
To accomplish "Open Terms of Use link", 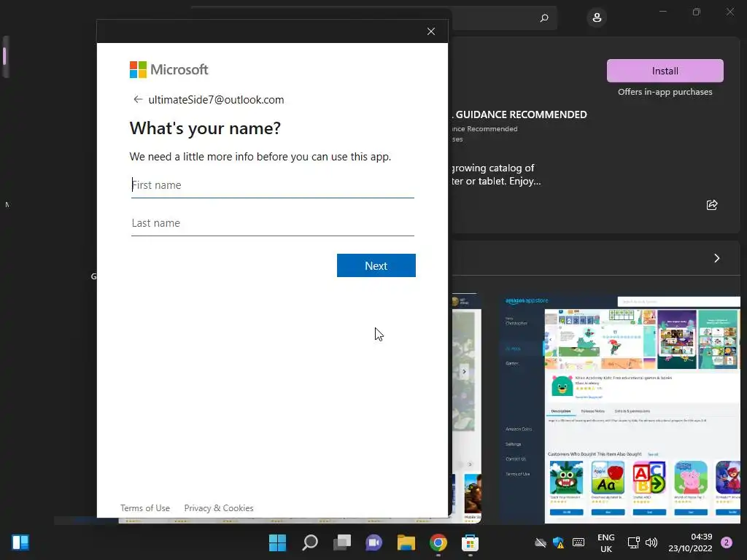I will tap(145, 508).
